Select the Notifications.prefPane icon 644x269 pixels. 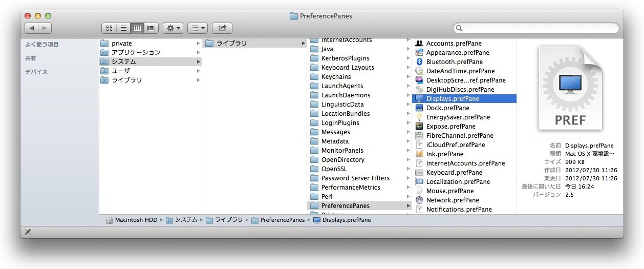coord(419,209)
